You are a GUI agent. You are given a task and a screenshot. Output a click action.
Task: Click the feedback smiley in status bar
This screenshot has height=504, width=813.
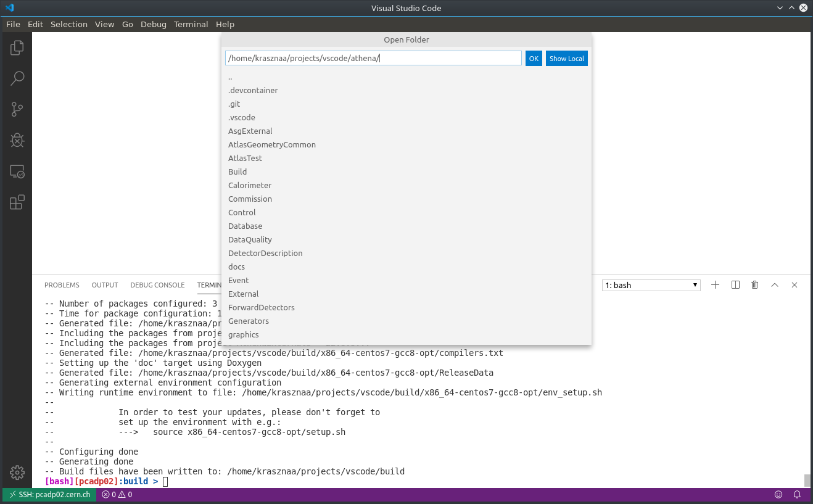(778, 495)
